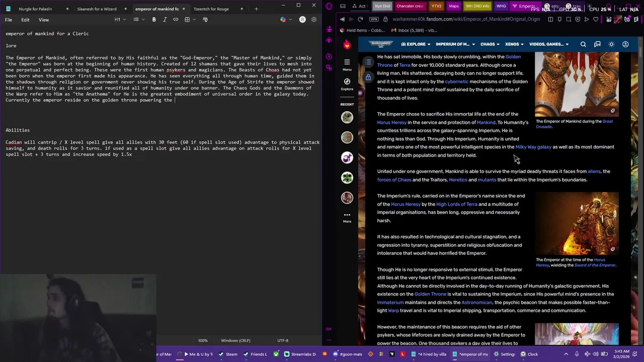Switch to the Nyx Dnd browser tab

[382, 6]
